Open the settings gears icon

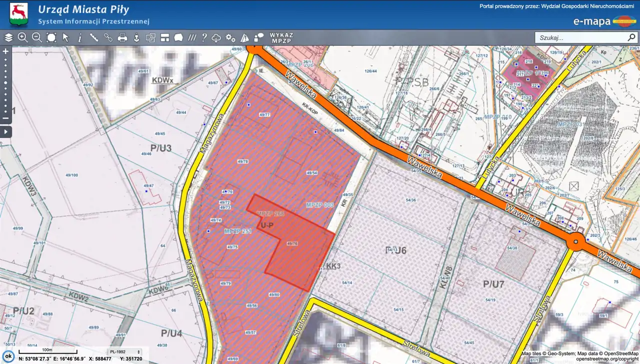tap(230, 37)
